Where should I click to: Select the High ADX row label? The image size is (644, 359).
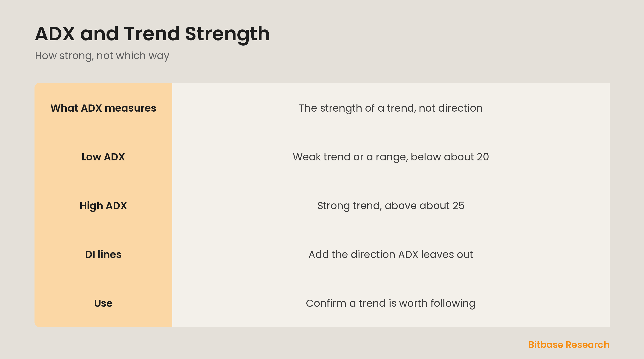click(x=103, y=206)
